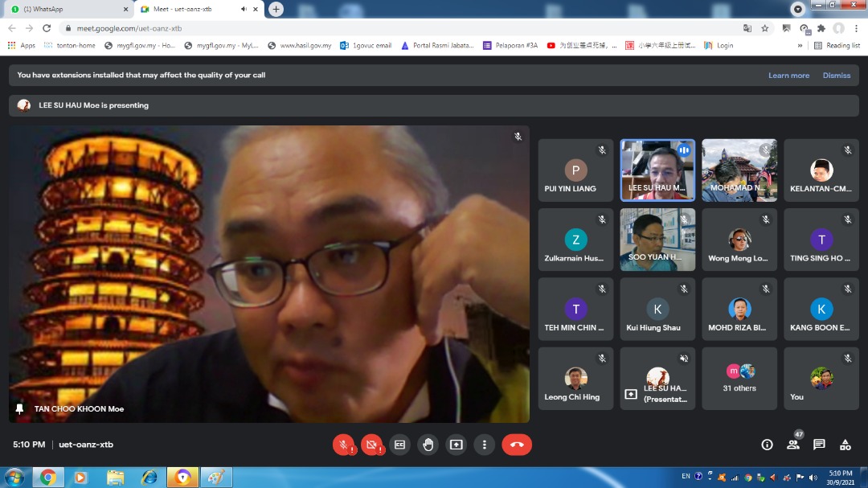Select KANG BOON E... participant tile
868x488 pixels.
coord(821,309)
